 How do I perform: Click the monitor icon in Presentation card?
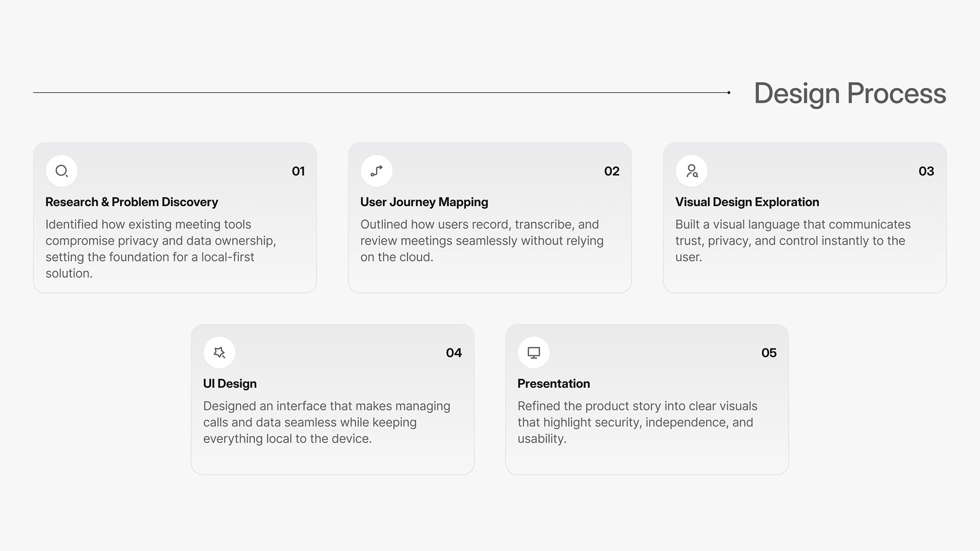click(534, 353)
